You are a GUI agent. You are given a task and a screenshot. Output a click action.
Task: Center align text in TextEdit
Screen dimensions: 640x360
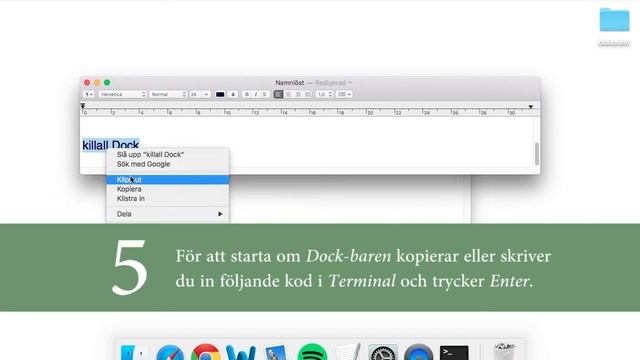click(288, 94)
